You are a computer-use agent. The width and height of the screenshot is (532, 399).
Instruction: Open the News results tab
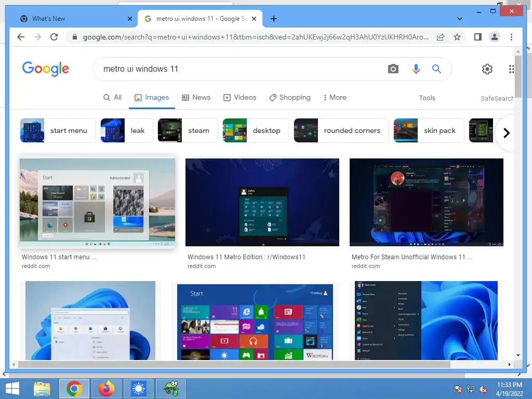196,98
